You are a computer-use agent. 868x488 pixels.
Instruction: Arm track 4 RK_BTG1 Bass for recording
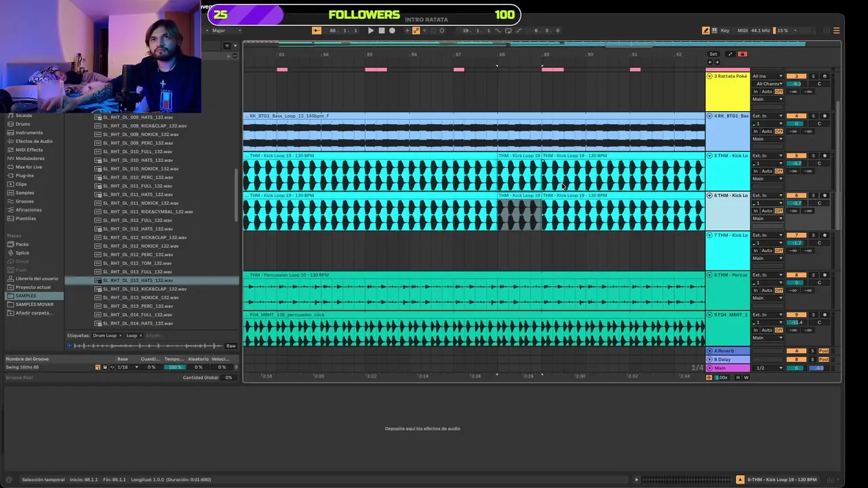click(x=825, y=116)
